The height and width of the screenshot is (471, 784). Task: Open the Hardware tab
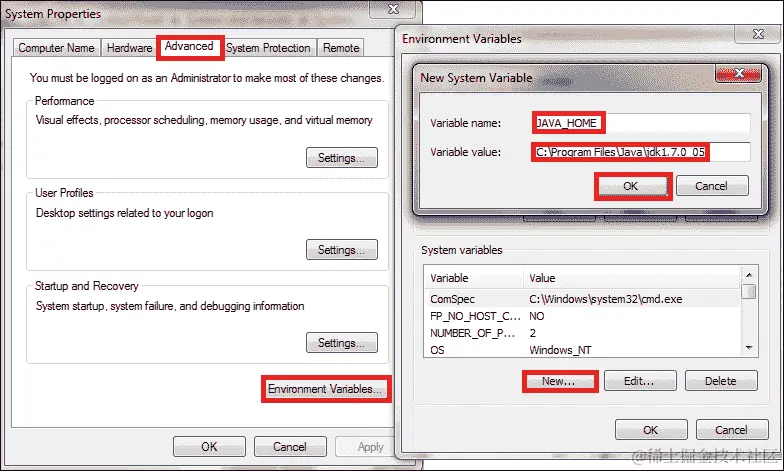point(129,48)
